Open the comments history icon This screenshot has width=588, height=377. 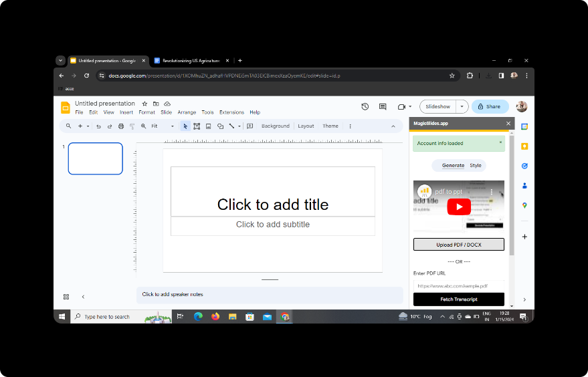383,107
